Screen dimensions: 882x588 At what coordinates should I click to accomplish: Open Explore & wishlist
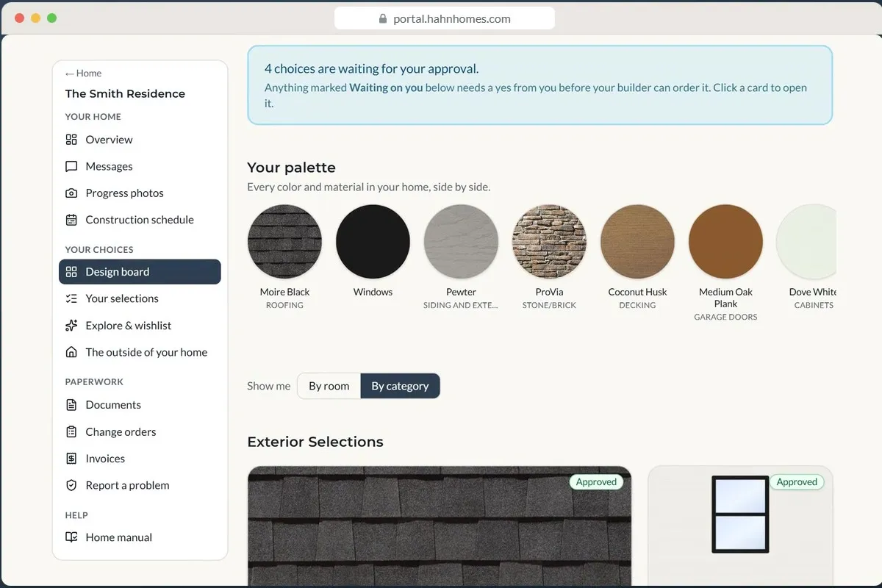point(140,326)
